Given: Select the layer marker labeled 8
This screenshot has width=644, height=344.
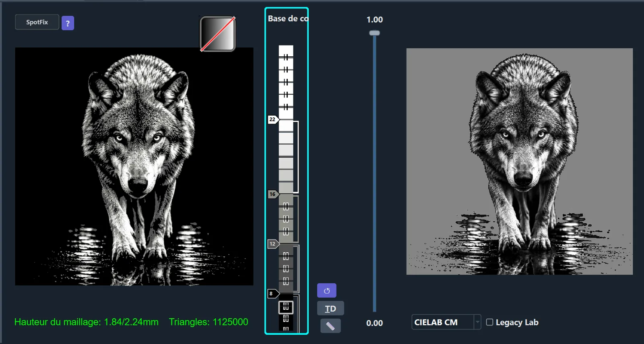Looking at the screenshot, I should (273, 294).
